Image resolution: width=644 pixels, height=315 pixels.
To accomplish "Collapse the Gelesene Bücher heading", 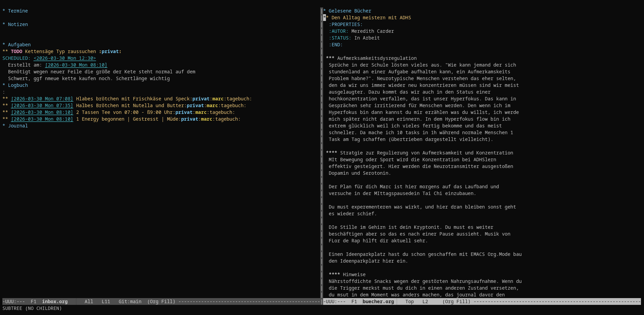I will point(349,11).
